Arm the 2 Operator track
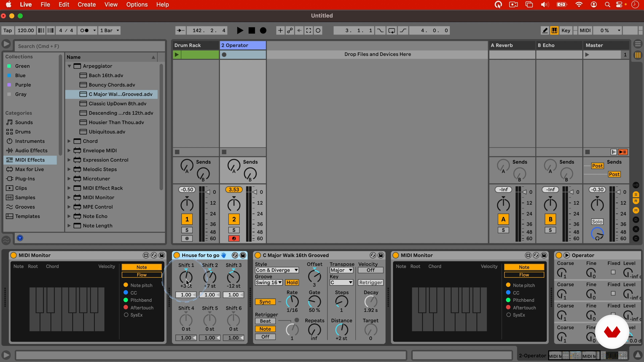 click(234, 239)
